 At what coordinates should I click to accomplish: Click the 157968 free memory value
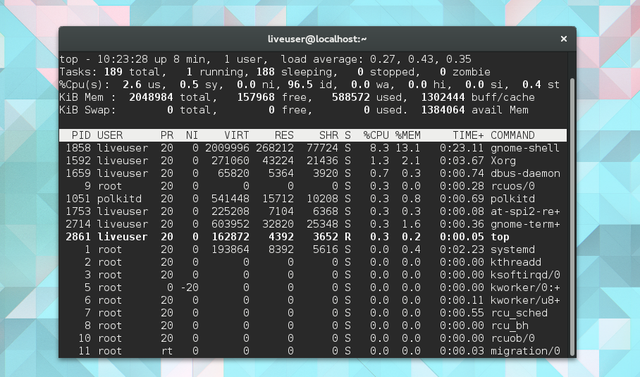pyautogui.click(x=256, y=97)
